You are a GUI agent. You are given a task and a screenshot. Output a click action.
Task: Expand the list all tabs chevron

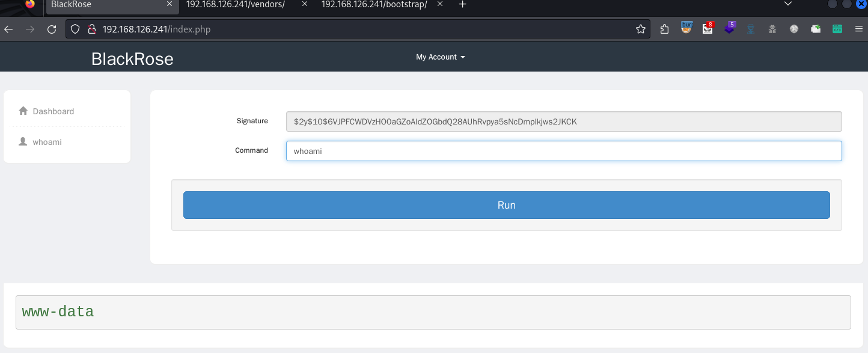[788, 4]
